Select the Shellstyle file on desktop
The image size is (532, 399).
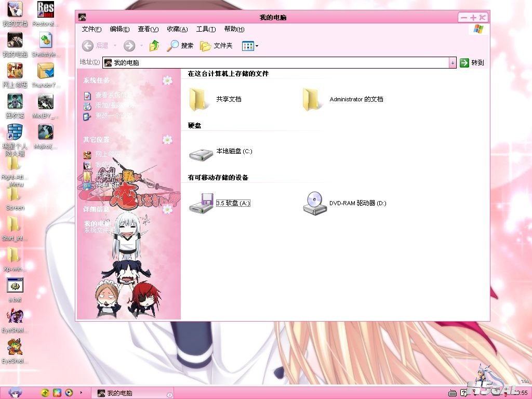[x=46, y=45]
